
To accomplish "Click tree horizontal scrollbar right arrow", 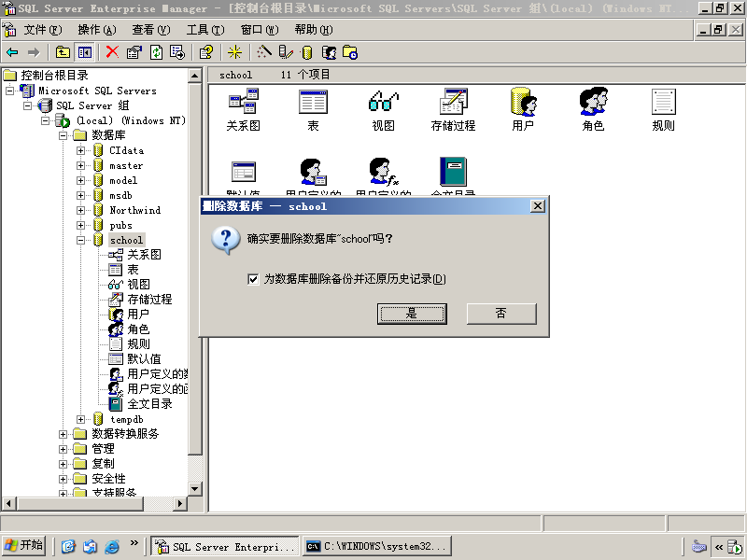I will 179,503.
